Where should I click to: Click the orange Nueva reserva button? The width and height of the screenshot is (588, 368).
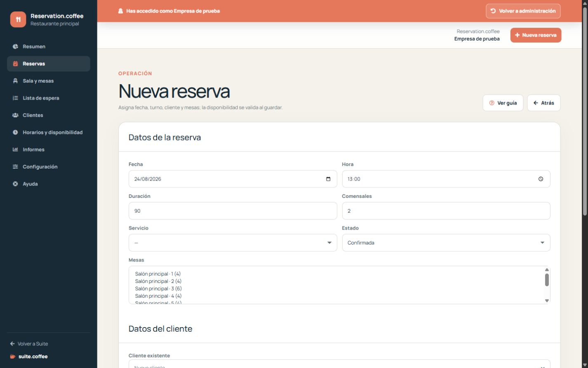click(x=536, y=35)
